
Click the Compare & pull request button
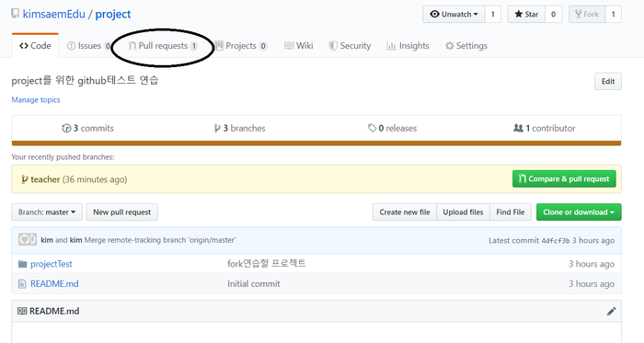[564, 179]
